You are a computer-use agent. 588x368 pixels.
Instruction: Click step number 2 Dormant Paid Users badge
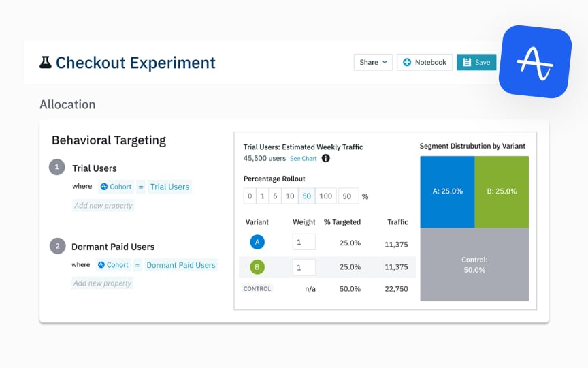coord(57,246)
